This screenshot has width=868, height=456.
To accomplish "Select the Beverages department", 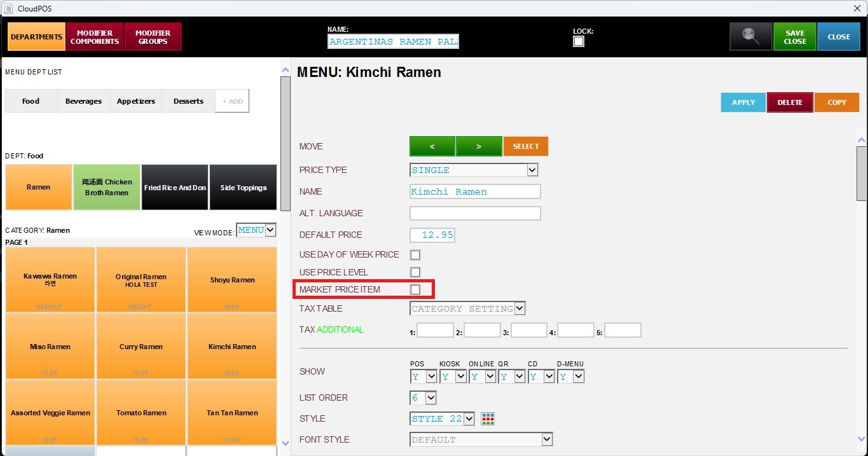I will tap(83, 101).
